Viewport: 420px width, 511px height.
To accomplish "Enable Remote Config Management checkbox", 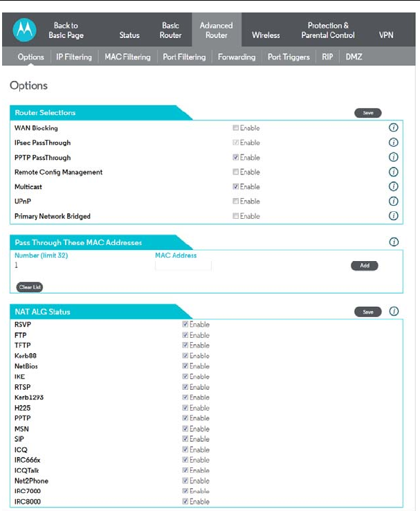I will 235,172.
